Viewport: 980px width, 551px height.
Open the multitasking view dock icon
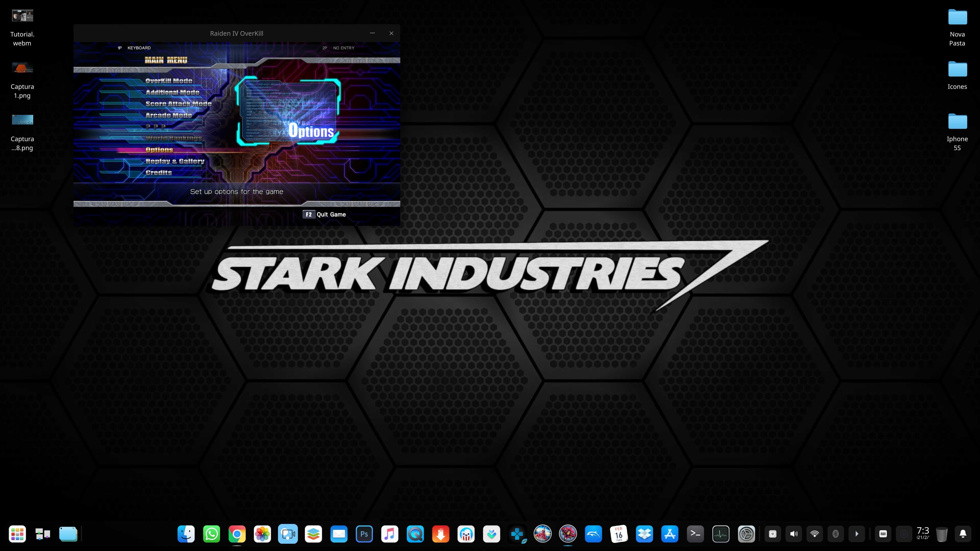click(43, 533)
